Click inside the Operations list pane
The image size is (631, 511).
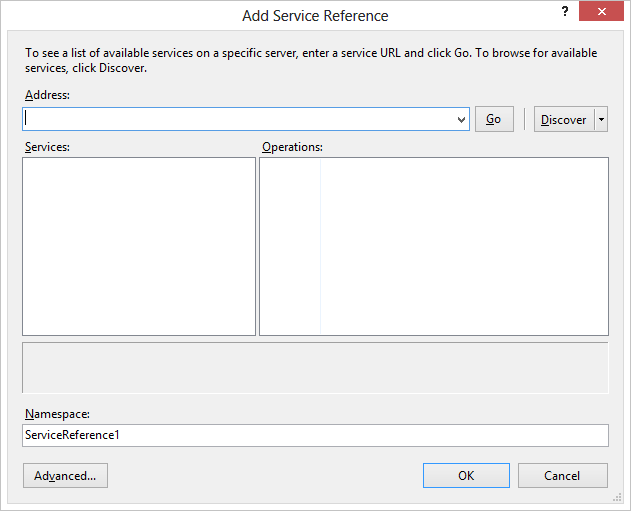click(434, 246)
